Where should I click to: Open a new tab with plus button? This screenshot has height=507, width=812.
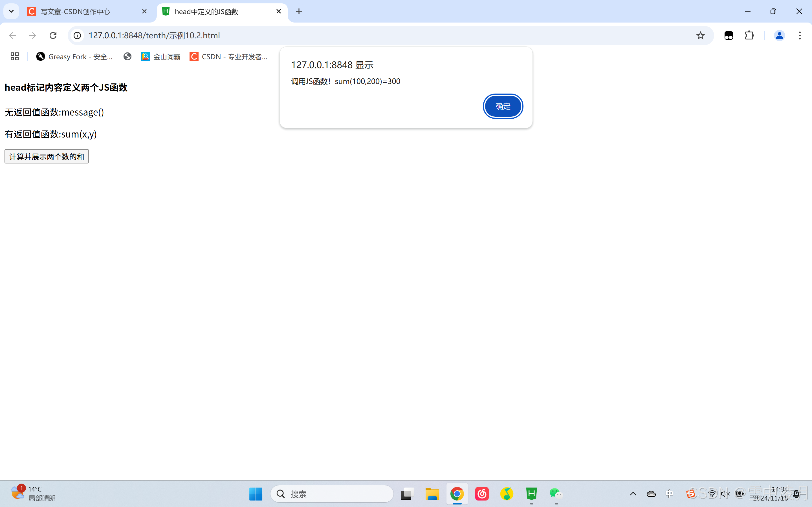299,12
